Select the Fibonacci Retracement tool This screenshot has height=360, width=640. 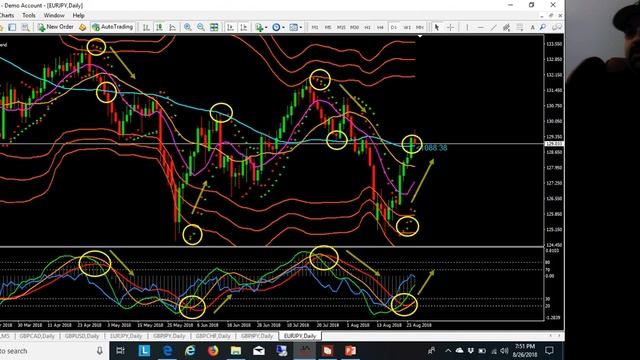pyautogui.click(x=520, y=27)
